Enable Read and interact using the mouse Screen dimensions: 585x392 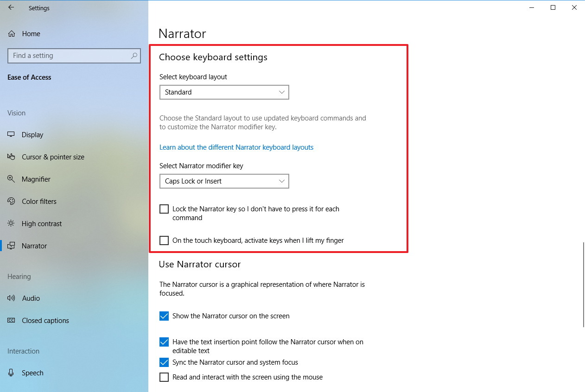pos(164,377)
